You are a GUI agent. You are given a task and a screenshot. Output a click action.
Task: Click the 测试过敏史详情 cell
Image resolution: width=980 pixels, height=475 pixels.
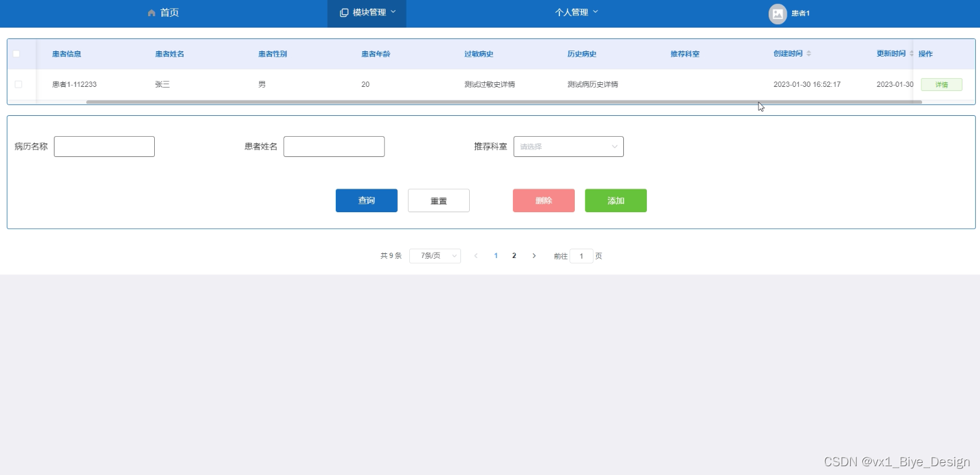pyautogui.click(x=489, y=85)
